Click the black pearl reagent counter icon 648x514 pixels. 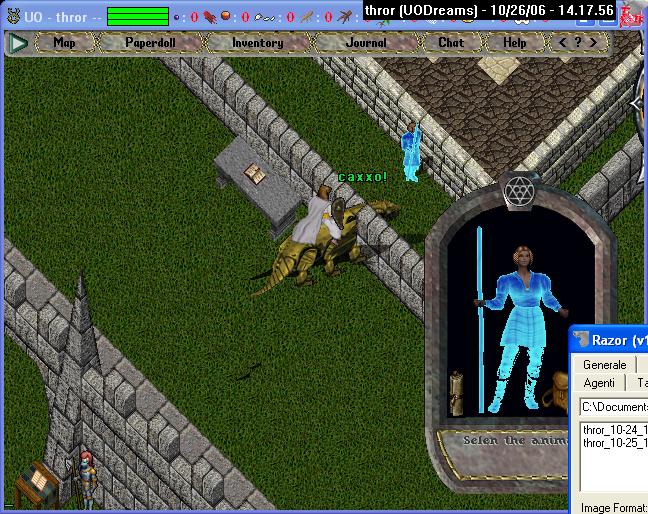(177, 17)
